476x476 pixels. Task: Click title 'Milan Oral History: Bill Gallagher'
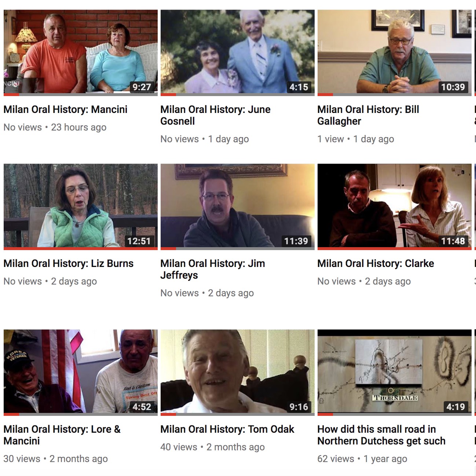pos(368,115)
